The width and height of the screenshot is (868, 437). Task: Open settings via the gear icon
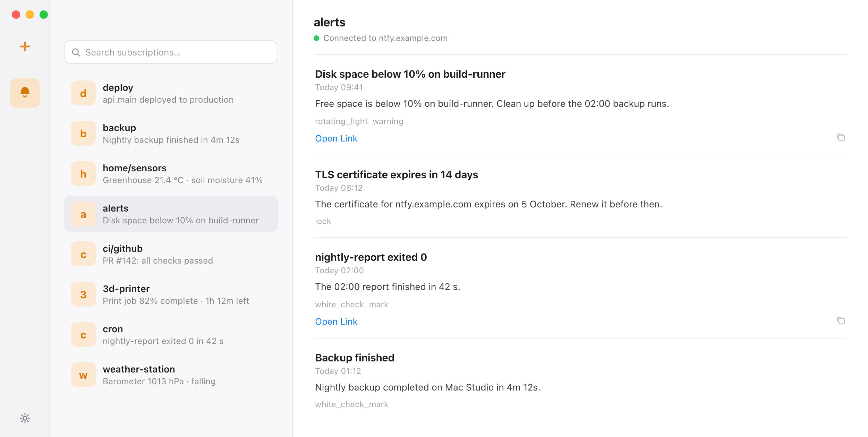[25, 418]
